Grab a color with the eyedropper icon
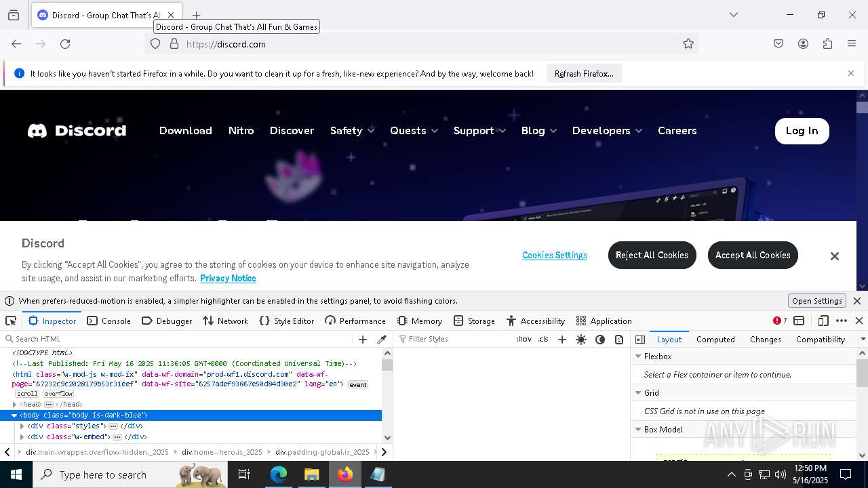The width and height of the screenshot is (868, 488). [382, 340]
